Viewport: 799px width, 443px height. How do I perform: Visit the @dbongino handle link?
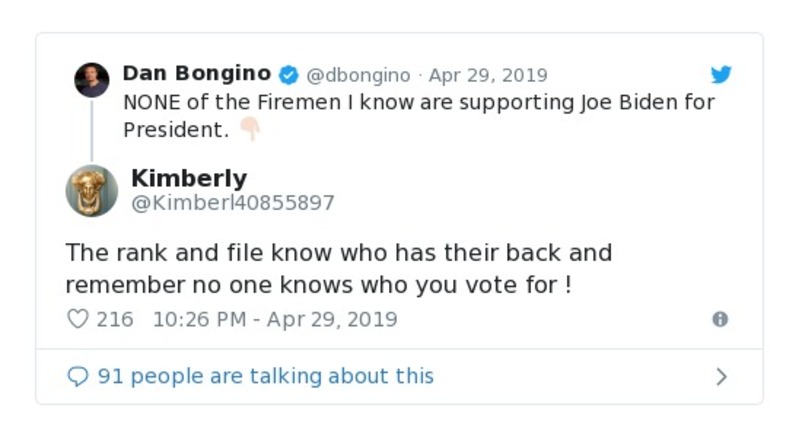click(x=358, y=76)
